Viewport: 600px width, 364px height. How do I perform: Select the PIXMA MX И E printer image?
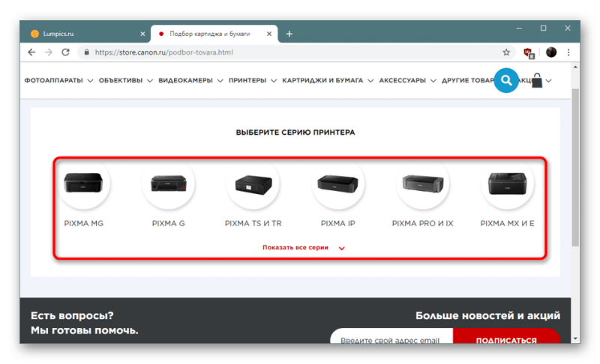coord(508,183)
